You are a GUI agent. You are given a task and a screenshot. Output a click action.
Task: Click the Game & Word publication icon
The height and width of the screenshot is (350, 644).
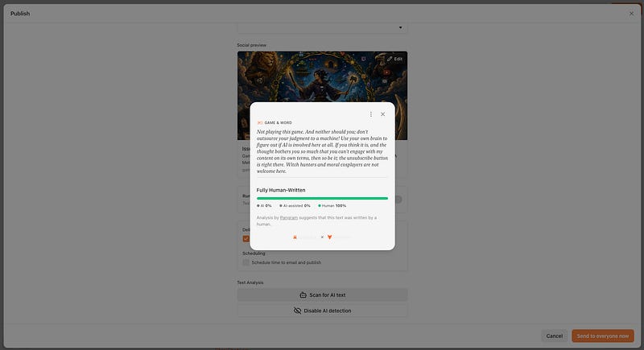[259, 122]
